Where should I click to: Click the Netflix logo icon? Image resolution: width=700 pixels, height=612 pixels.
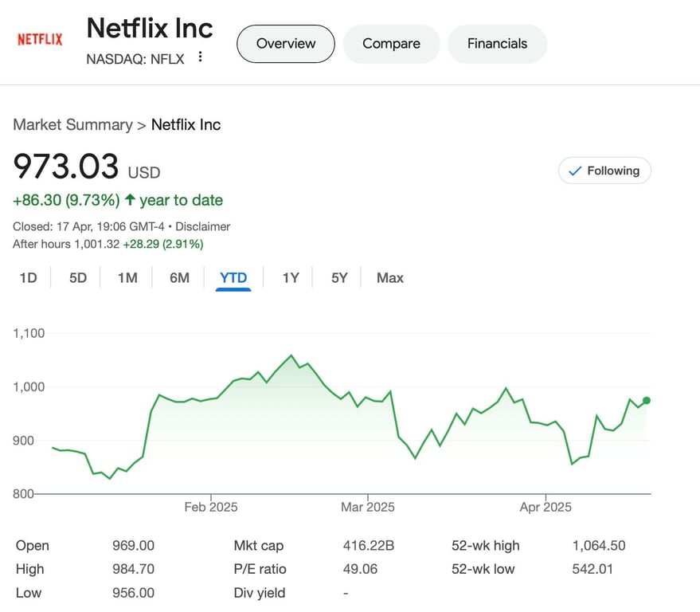tap(40, 39)
